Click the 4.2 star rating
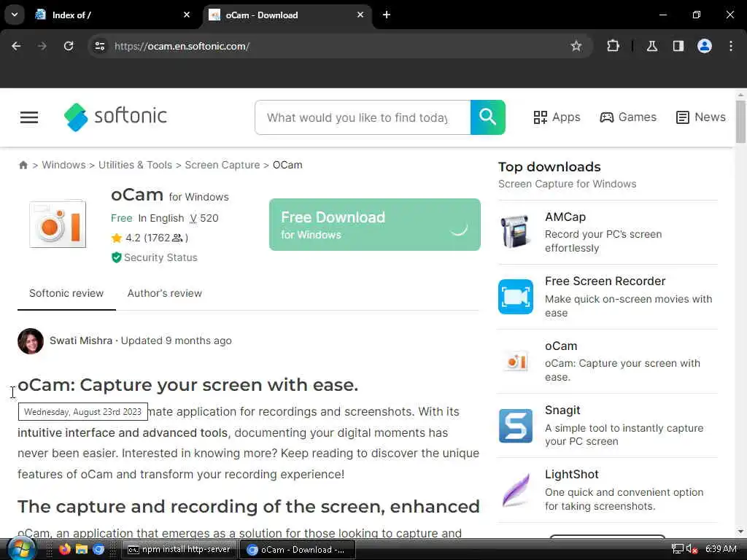747x560 pixels. (x=150, y=238)
